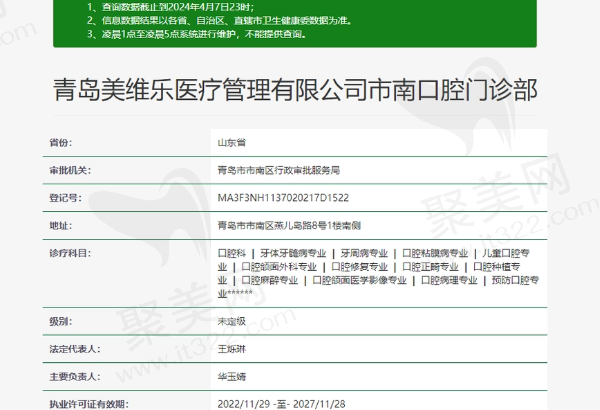Select the 法定代表人 label
Image resolution: width=600 pixels, height=410 pixels.
click(x=75, y=349)
